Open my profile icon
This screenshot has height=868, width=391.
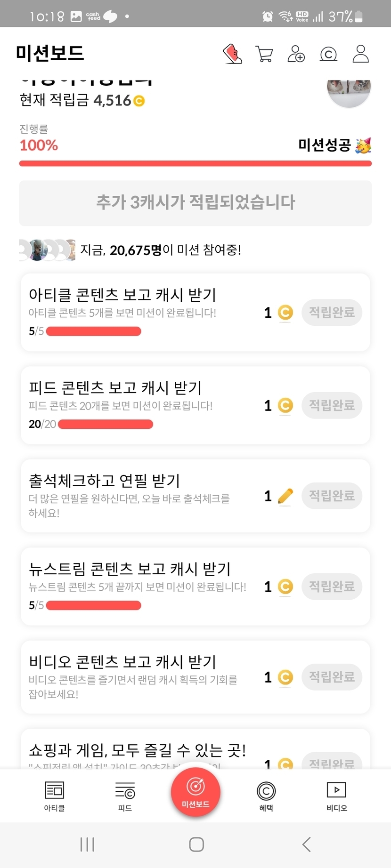[361, 54]
